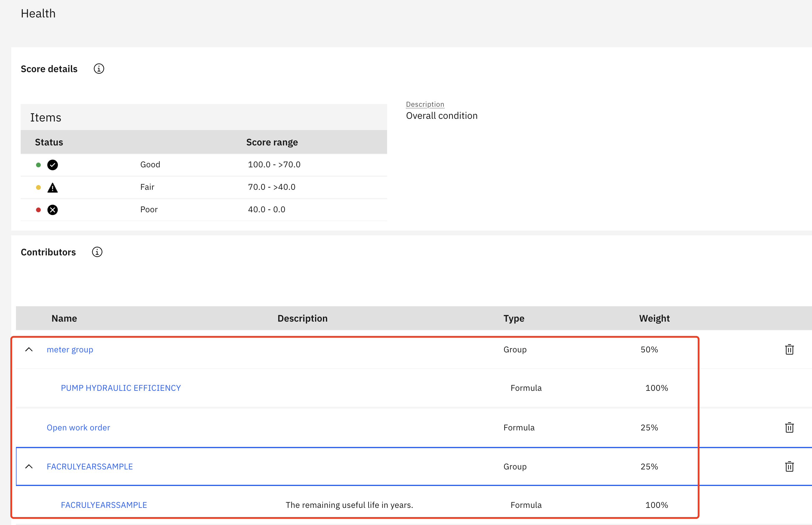Image resolution: width=812 pixels, height=525 pixels.
Task: Open the meter group link
Action: tap(70, 350)
